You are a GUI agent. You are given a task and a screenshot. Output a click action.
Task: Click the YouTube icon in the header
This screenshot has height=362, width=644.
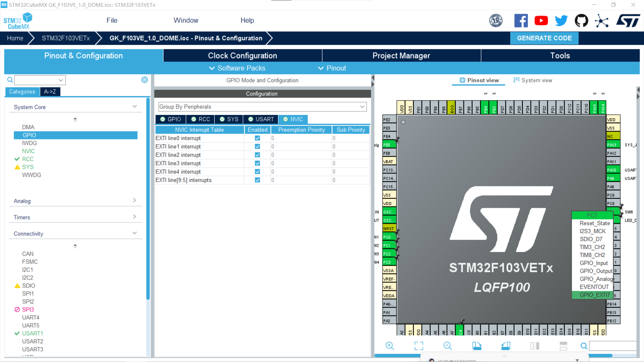(541, 20)
